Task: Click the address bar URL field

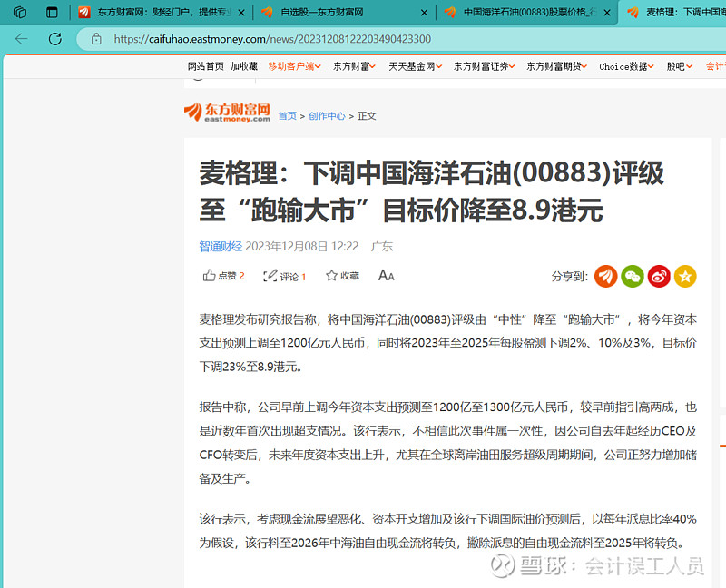Action: (273, 39)
